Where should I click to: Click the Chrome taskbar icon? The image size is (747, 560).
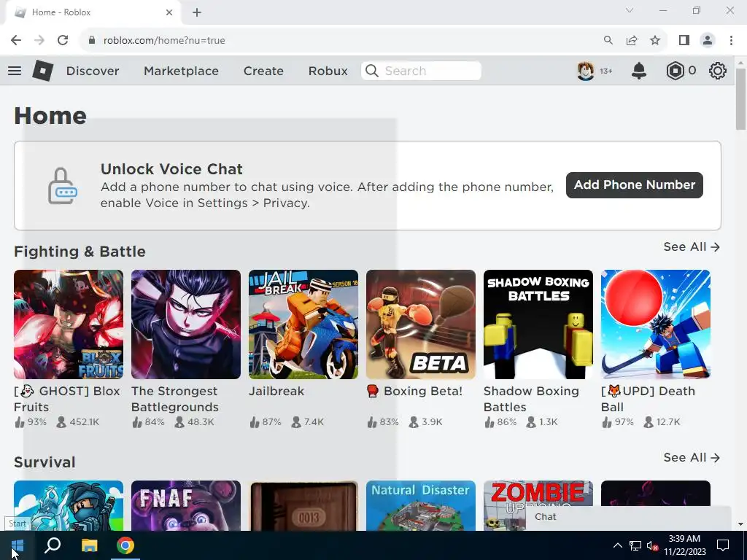125,545
